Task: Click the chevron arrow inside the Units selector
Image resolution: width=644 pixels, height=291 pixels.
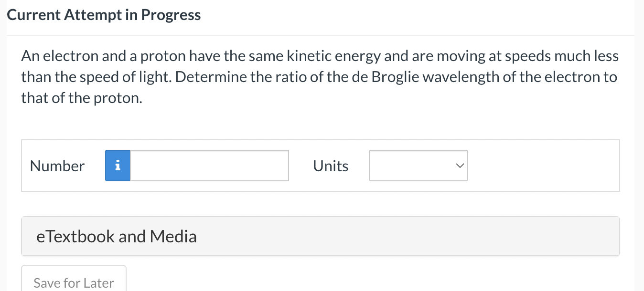Action: pos(459,166)
